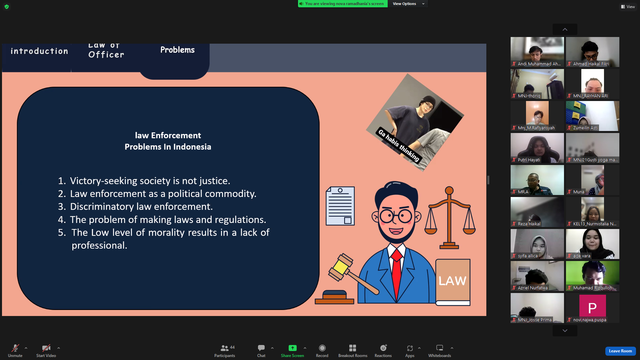Select the pink P avatar participant tile
Image resolution: width=640 pixels, height=360 pixels.
pos(593,308)
